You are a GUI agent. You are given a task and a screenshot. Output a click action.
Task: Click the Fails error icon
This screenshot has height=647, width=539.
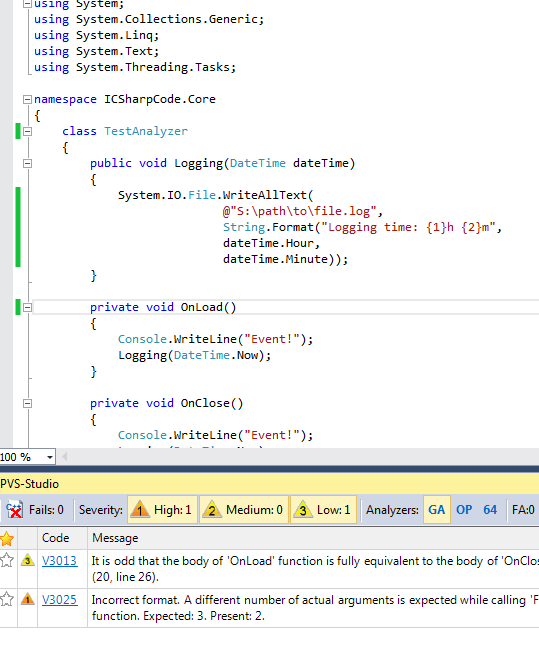(14, 510)
